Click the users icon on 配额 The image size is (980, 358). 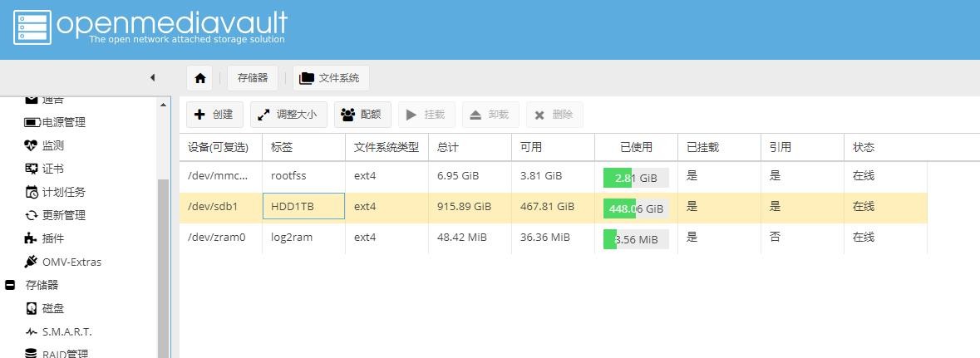[348, 115]
